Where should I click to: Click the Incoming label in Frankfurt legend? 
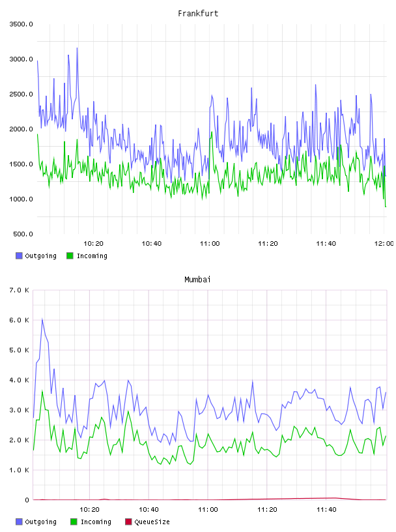(x=92, y=256)
